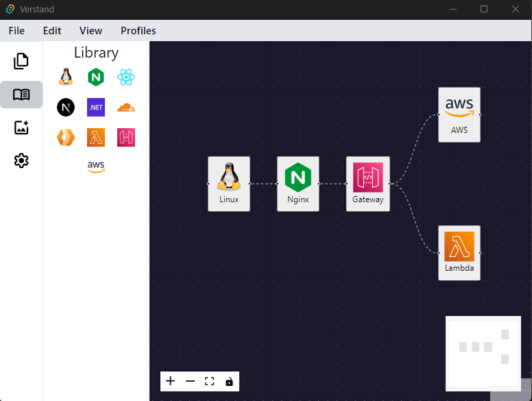Pick the Lambda icon in Library
Image resolution: width=532 pixels, height=401 pixels.
click(96, 137)
